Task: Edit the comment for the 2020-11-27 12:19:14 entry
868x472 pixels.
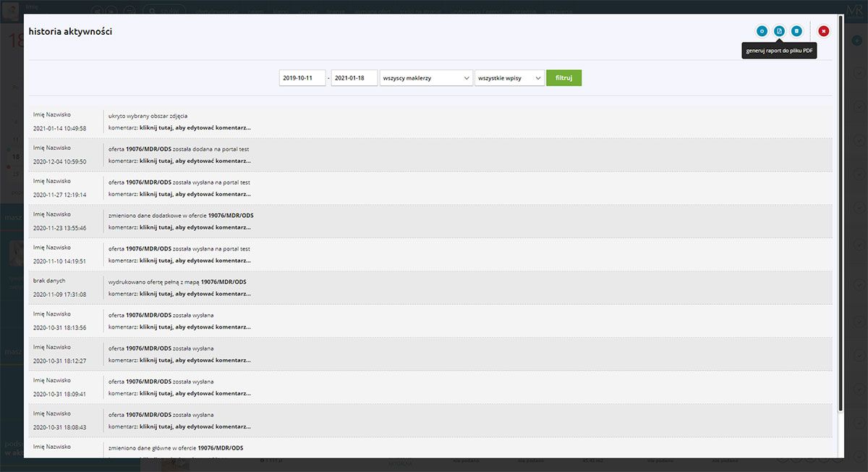Action: (195, 194)
